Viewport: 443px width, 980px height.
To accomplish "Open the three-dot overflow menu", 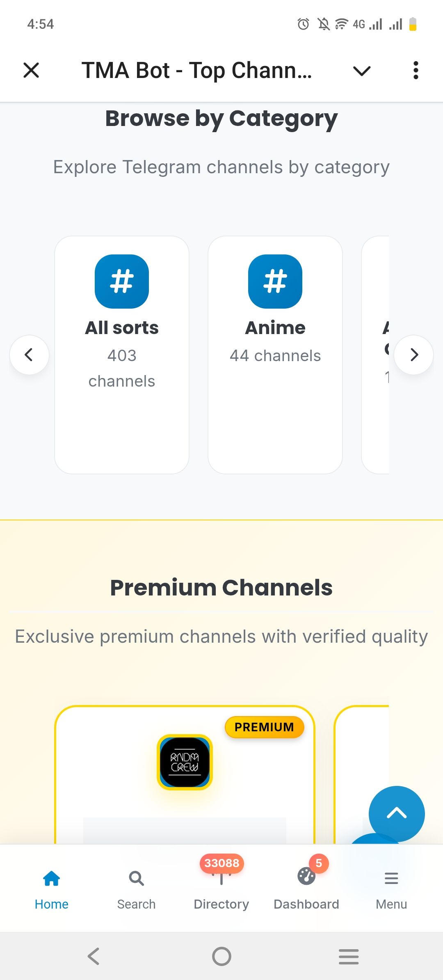I will coord(416,70).
